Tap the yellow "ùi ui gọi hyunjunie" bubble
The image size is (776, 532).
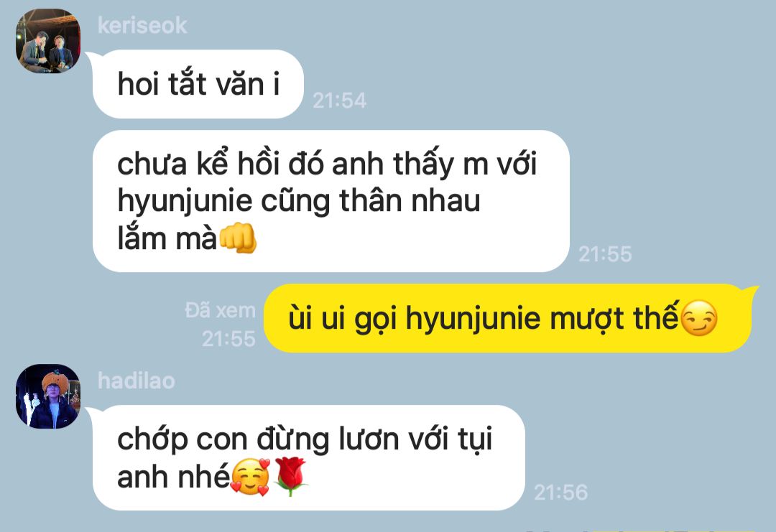coord(508,318)
